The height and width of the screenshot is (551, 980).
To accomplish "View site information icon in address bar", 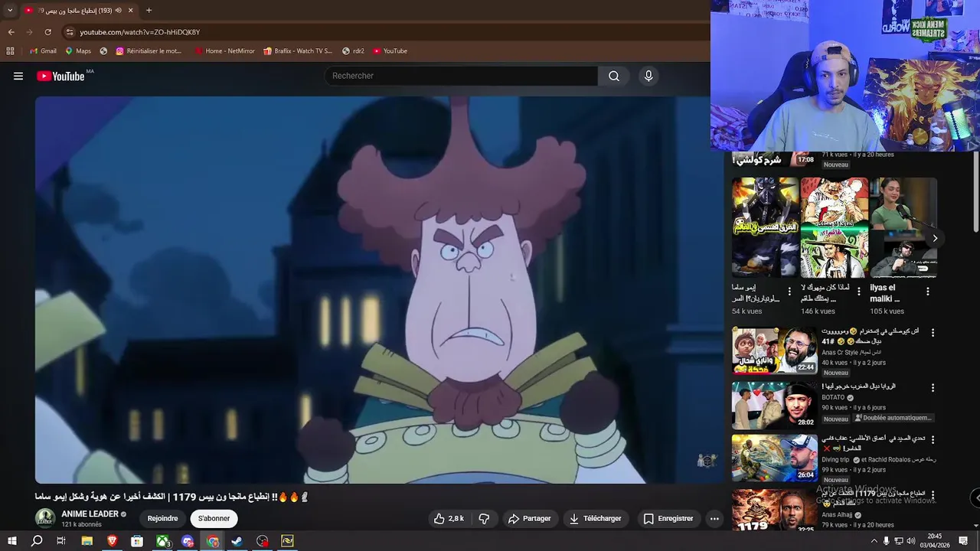I will pyautogui.click(x=70, y=32).
